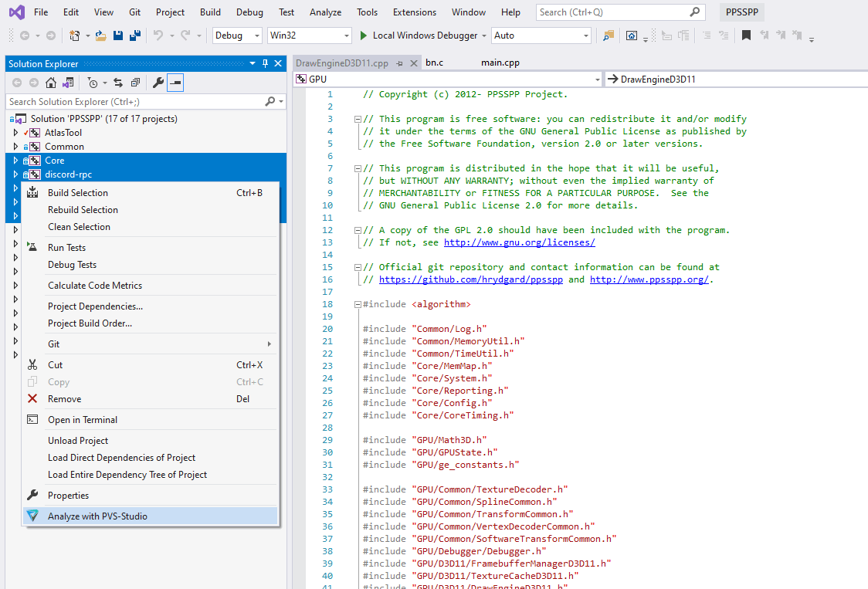This screenshot has height=589, width=868.
Task: Select Rebuild Selection from the context menu
Action: (x=150, y=210)
